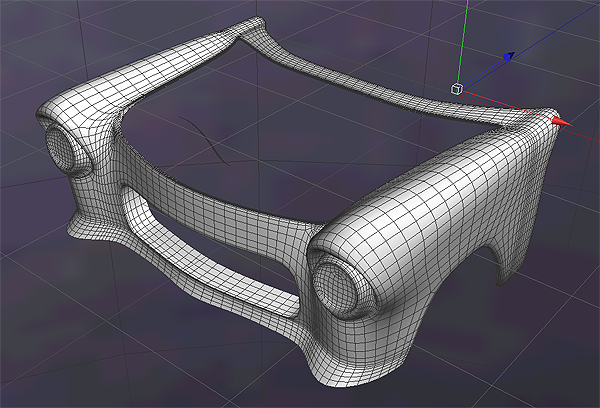Viewport: 600px width, 408px height.
Task: Click the red X-axis arrow handle
Action: pos(562,122)
